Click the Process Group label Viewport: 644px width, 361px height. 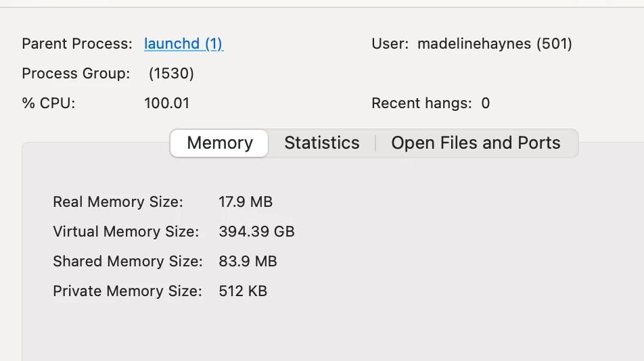(x=76, y=74)
